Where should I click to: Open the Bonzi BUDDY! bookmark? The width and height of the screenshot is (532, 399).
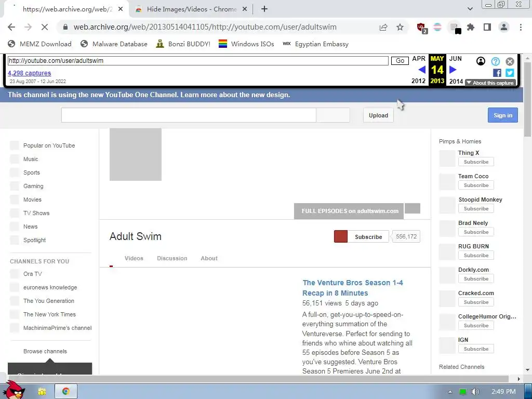[x=183, y=44]
